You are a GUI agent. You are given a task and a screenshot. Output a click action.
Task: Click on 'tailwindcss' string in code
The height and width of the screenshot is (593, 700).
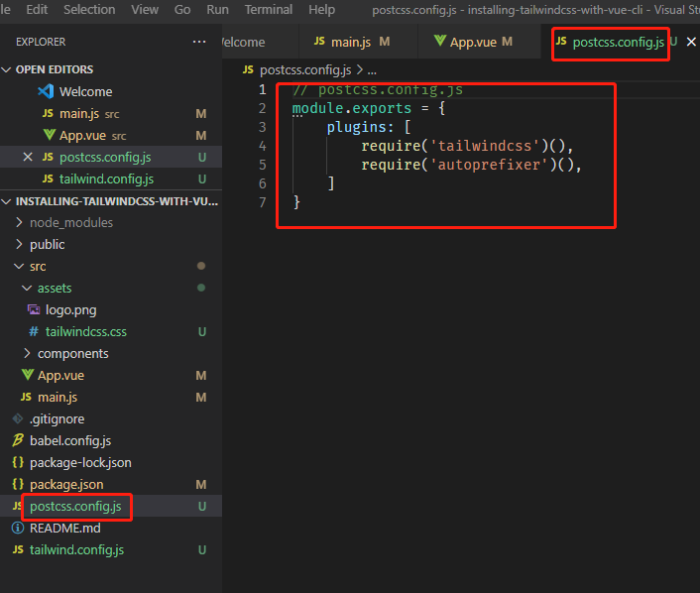(486, 146)
